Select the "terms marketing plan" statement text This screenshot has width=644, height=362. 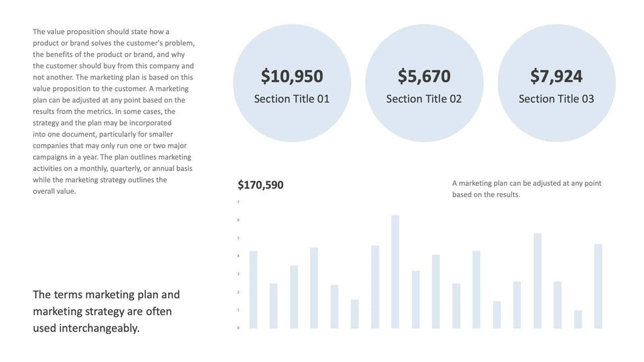point(106,311)
